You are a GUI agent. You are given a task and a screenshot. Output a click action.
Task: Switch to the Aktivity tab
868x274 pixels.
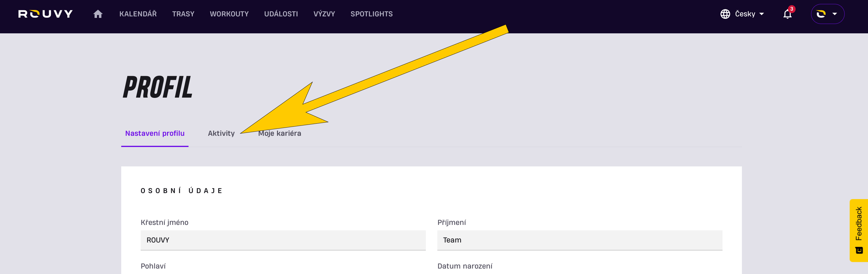(x=221, y=133)
